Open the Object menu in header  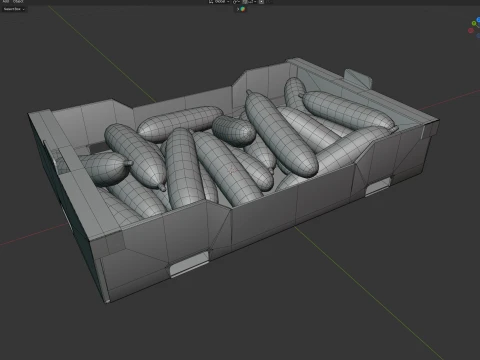(18, 1)
